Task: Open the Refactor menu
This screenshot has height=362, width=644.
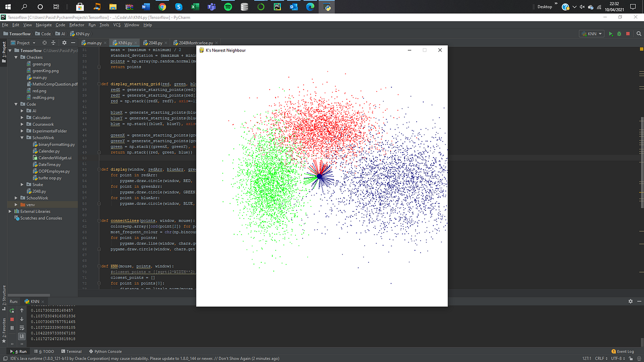Action: 77,25
